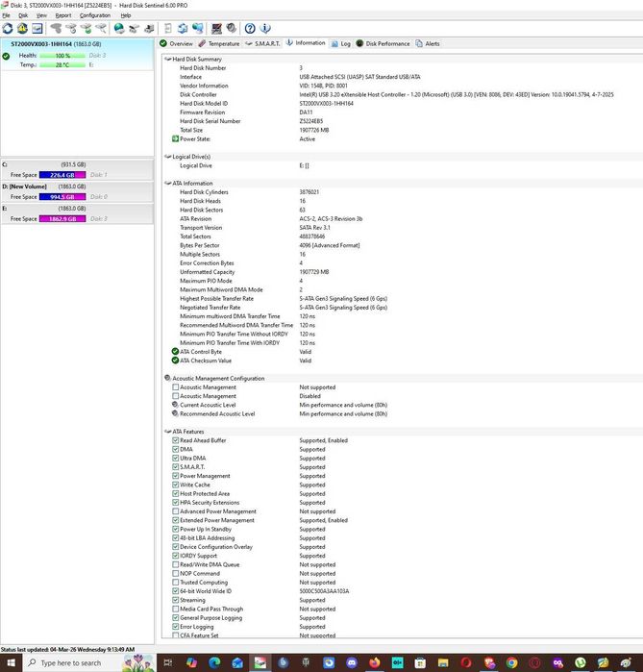Viewport: 643px width, 672px height.
Task: Click the C: free space 226.4 GB bar
Action: coord(62,175)
